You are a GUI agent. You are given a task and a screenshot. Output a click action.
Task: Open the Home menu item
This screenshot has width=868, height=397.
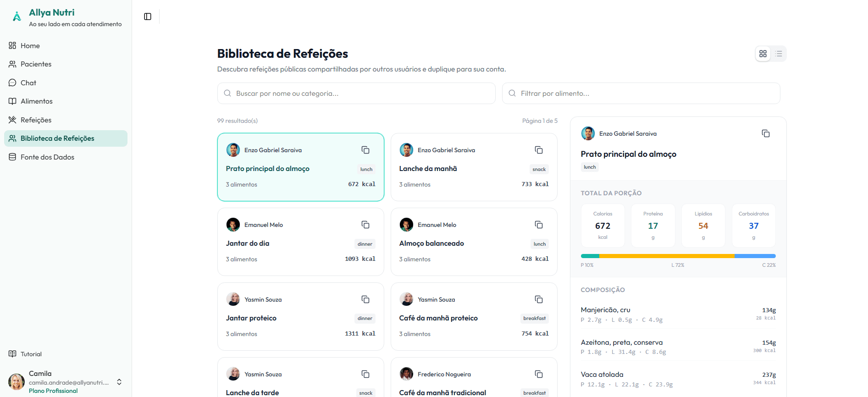[x=66, y=46]
